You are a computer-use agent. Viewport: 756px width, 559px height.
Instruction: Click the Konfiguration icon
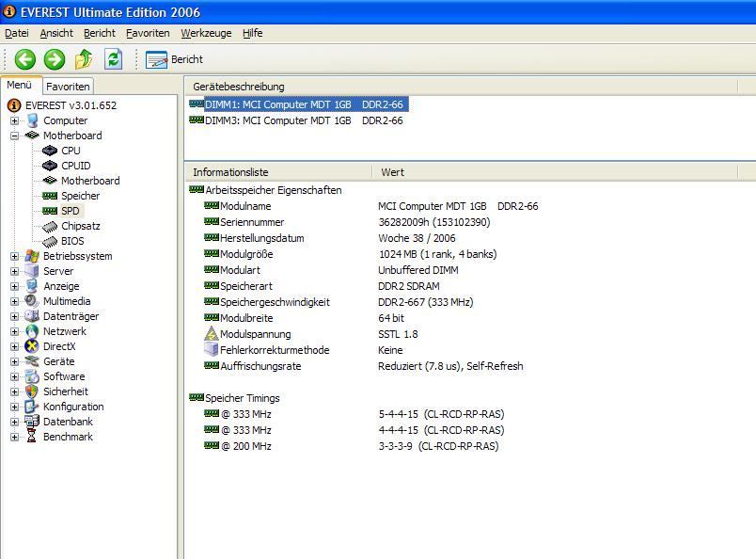pyautogui.click(x=32, y=407)
